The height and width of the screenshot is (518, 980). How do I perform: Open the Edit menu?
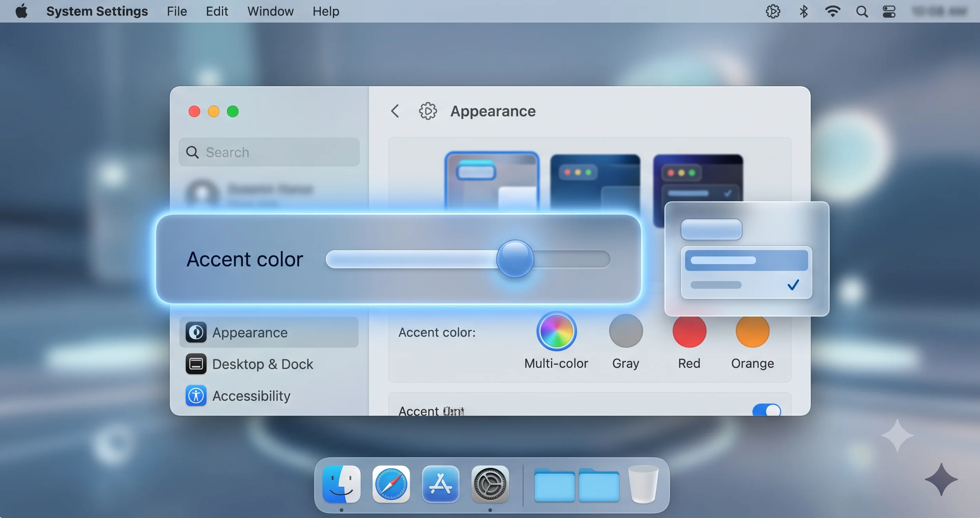pos(217,11)
